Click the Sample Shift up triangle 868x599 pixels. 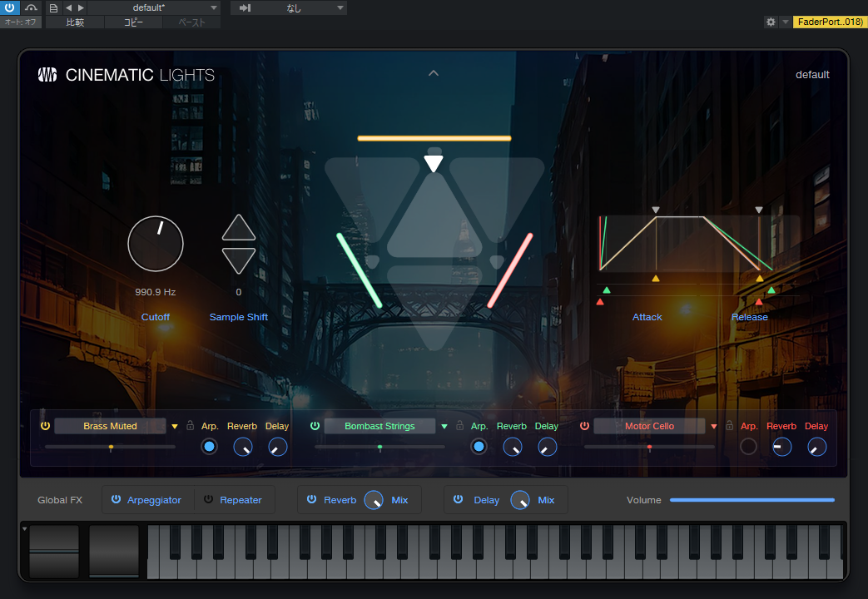(x=239, y=228)
